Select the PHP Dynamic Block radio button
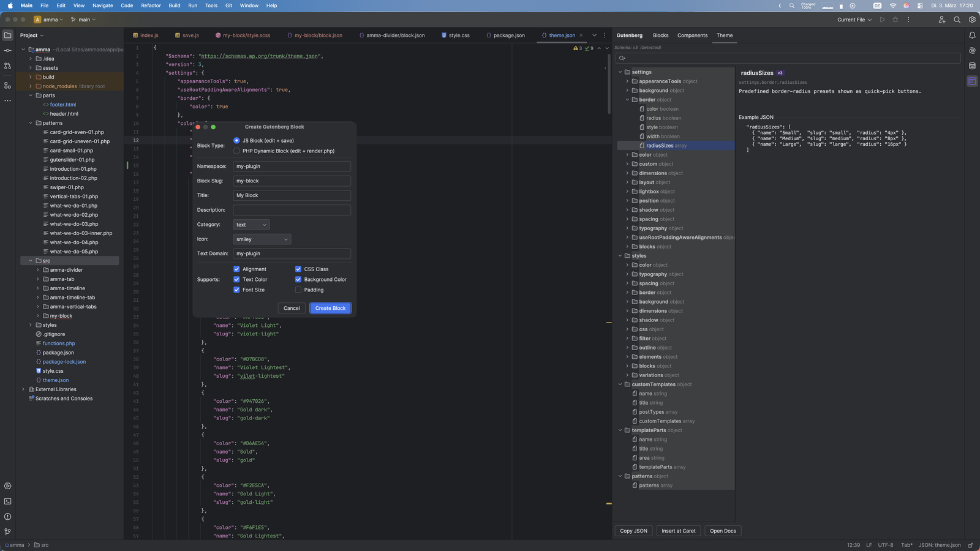Image resolution: width=980 pixels, height=551 pixels. coord(236,151)
